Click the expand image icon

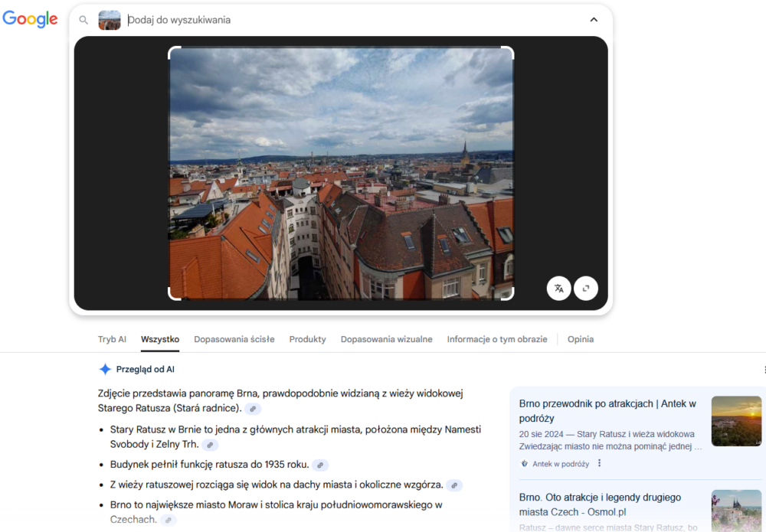coord(586,289)
